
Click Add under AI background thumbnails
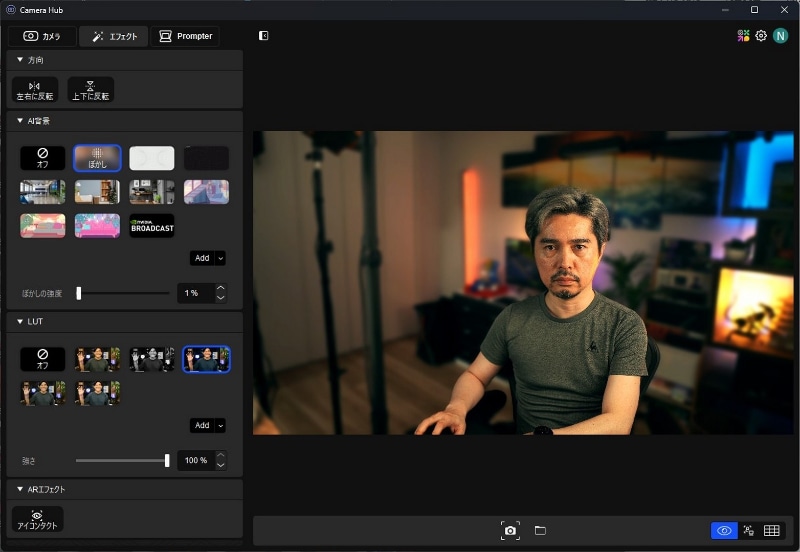[202, 258]
